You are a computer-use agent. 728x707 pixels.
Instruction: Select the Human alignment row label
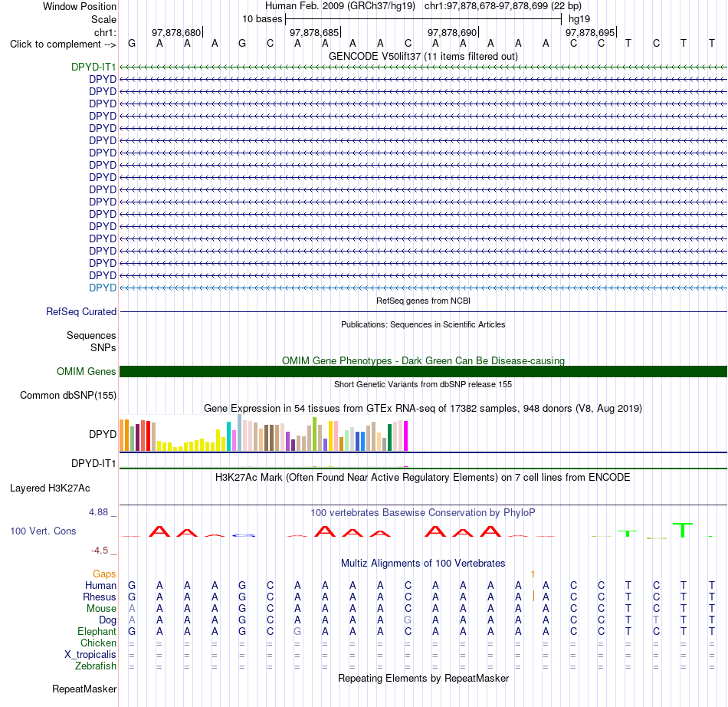[x=100, y=585]
